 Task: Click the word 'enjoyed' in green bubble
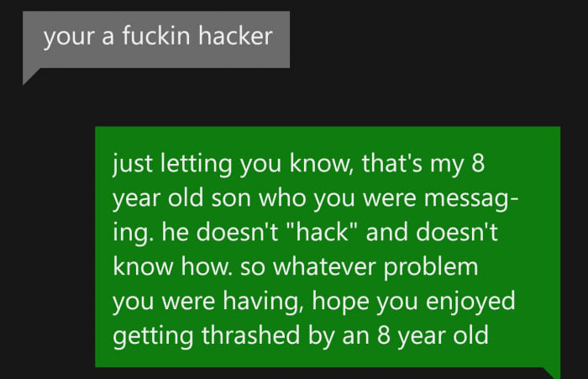pos(470,302)
